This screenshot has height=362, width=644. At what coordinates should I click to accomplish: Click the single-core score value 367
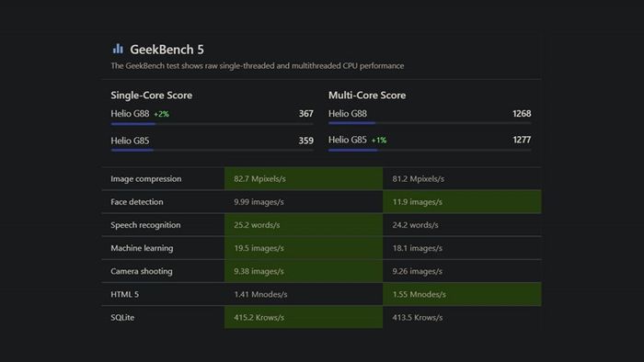point(306,114)
